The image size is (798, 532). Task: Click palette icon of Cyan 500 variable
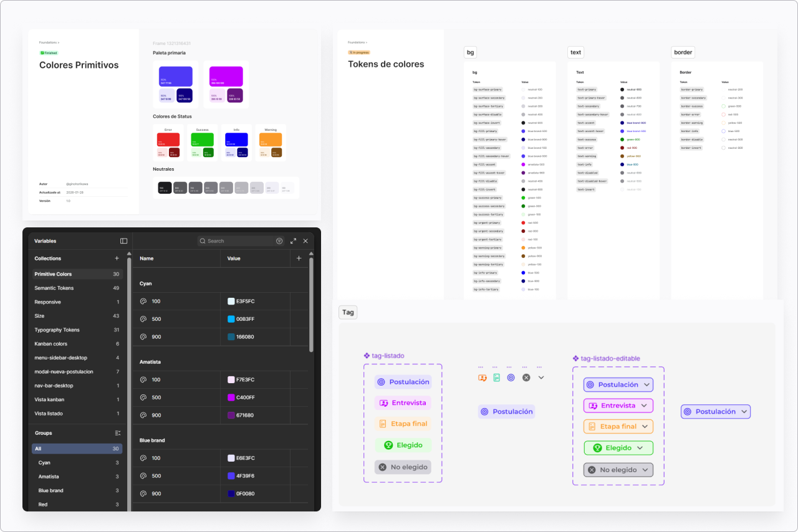[x=143, y=319]
